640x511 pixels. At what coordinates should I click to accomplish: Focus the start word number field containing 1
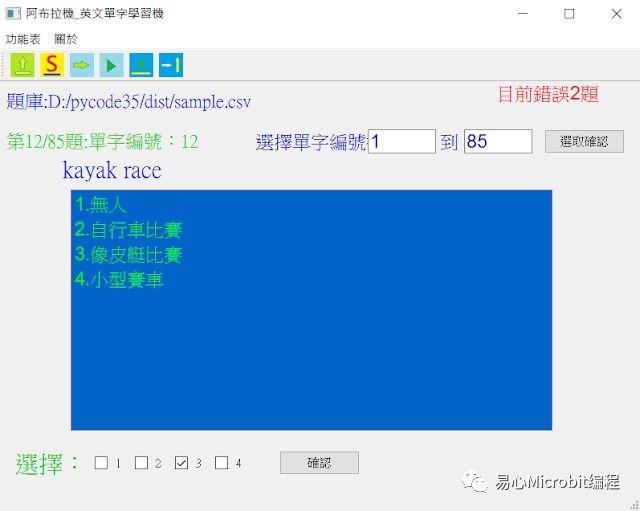(402, 142)
